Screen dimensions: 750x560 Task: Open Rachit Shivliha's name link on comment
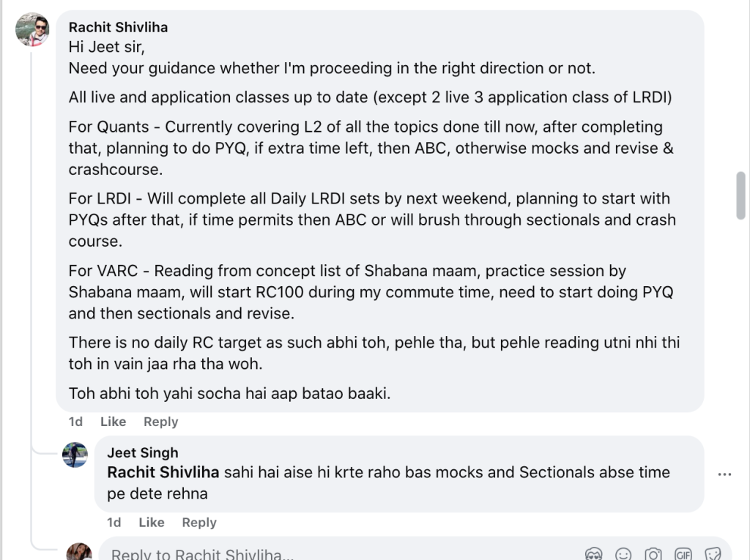(118, 27)
